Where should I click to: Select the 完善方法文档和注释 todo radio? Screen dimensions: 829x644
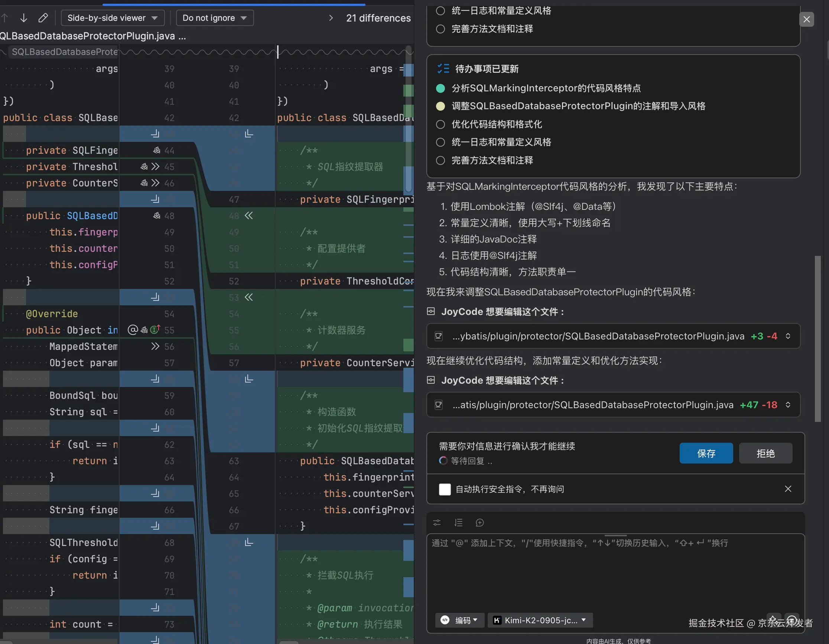point(440,160)
